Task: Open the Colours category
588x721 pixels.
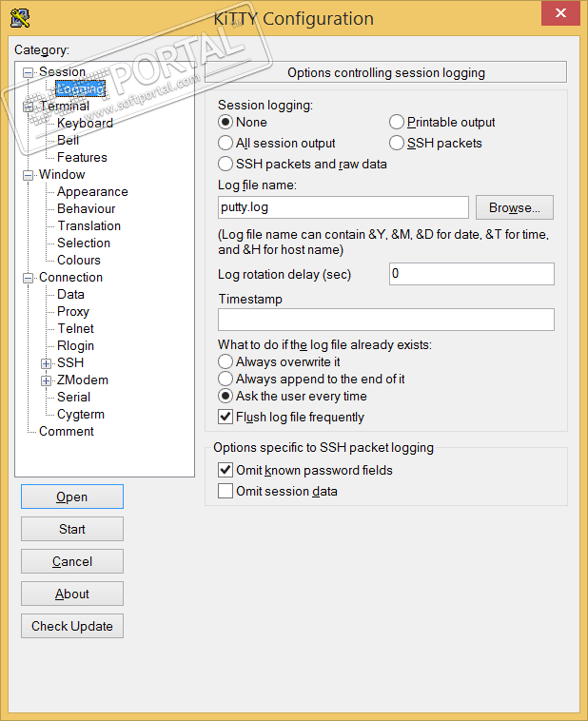Action: click(79, 260)
